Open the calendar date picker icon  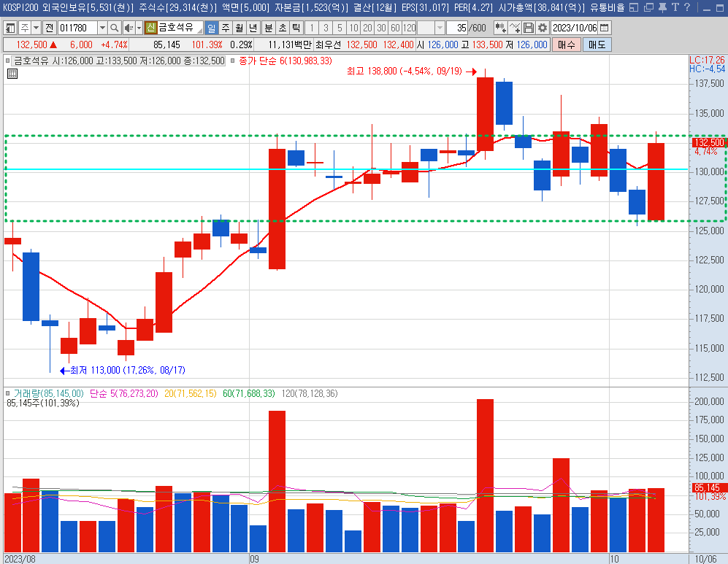[605, 28]
